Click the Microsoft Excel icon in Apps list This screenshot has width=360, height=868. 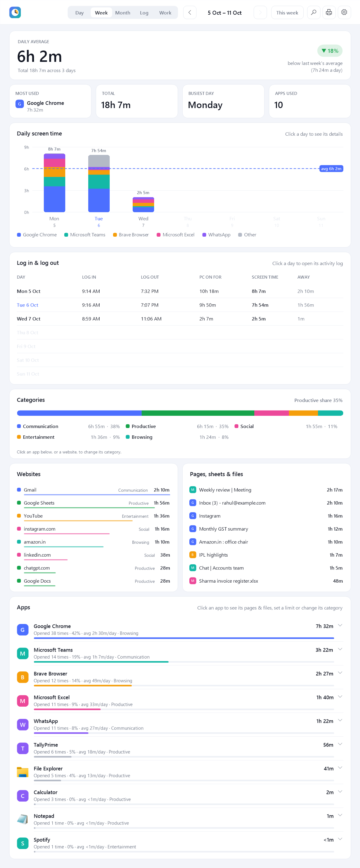pyautogui.click(x=23, y=701)
